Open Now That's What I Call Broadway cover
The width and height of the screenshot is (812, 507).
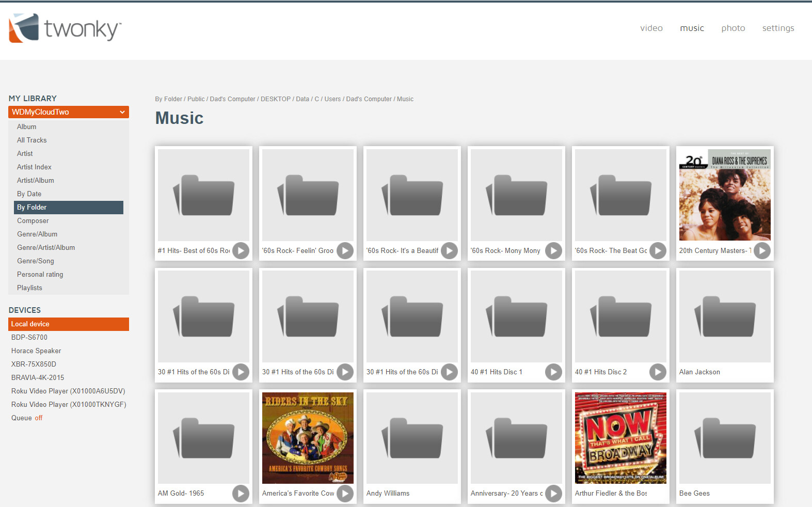(620, 438)
